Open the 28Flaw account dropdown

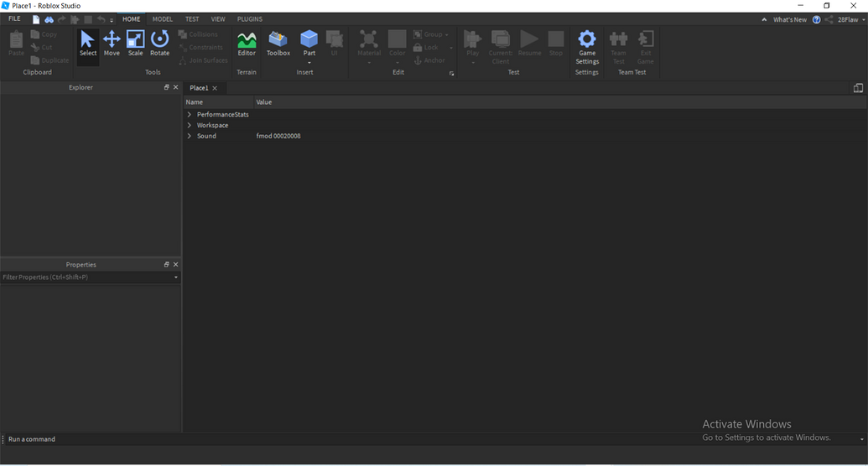coord(847,19)
